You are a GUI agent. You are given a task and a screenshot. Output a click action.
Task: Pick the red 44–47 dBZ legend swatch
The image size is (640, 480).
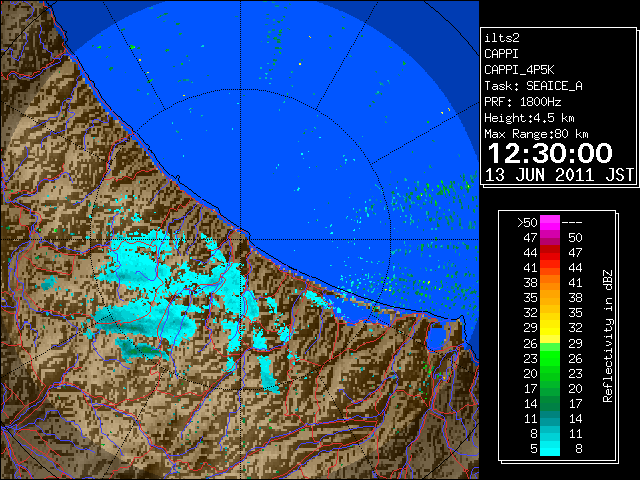(x=550, y=253)
